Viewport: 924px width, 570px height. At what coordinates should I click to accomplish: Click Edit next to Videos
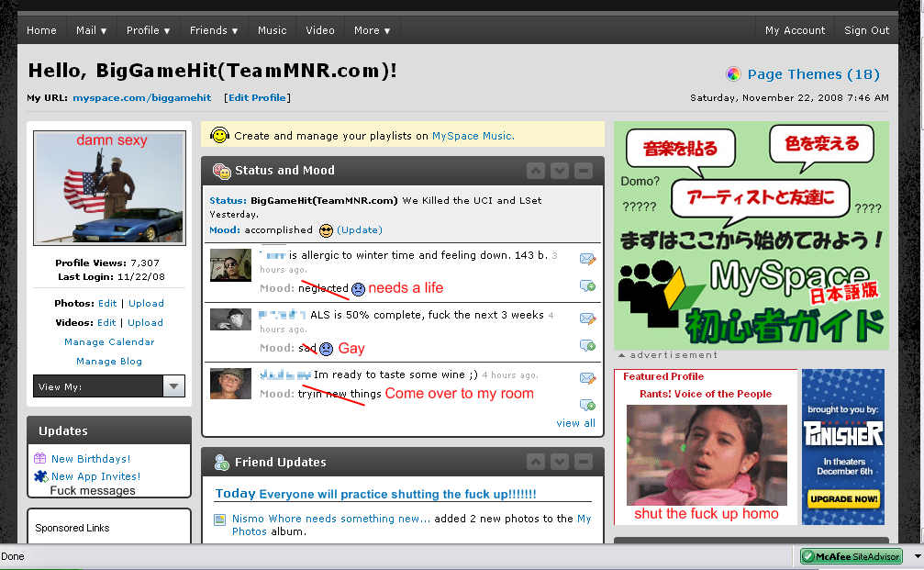(106, 322)
